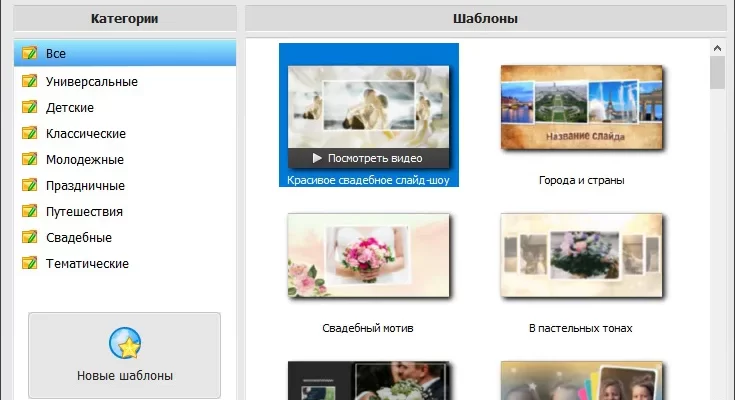Screen dimensions: 735x400
Task: Click the scrollbar up arrow
Action: 717,48
